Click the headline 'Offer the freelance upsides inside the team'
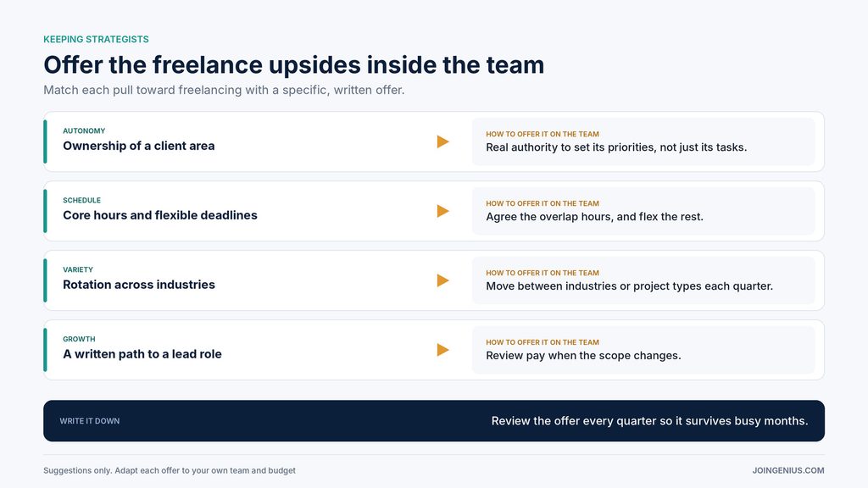The width and height of the screenshot is (868, 488). coord(294,64)
